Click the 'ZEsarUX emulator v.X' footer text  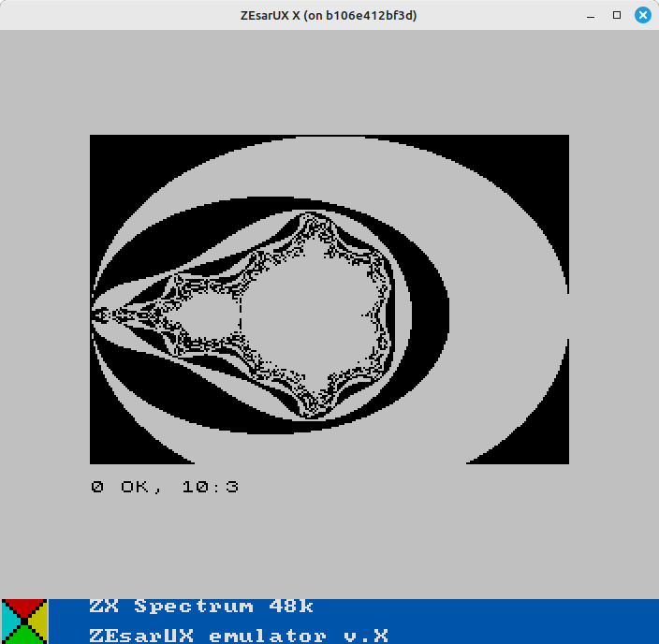[239, 636]
